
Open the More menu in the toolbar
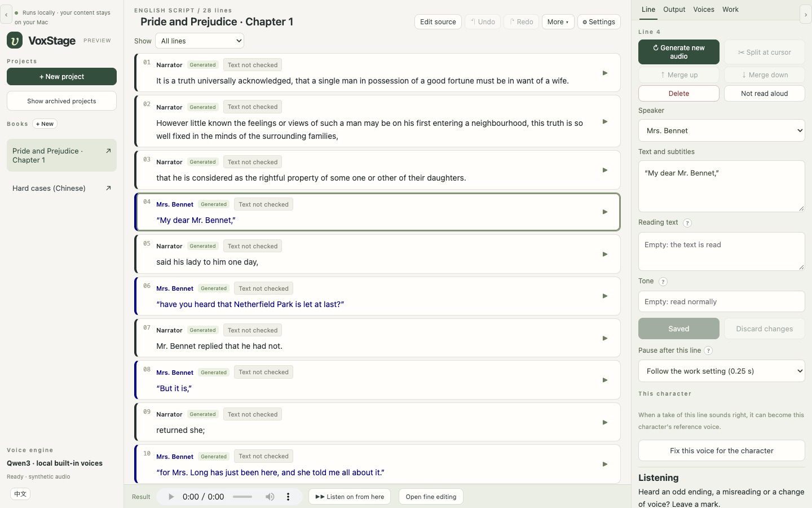[558, 21]
